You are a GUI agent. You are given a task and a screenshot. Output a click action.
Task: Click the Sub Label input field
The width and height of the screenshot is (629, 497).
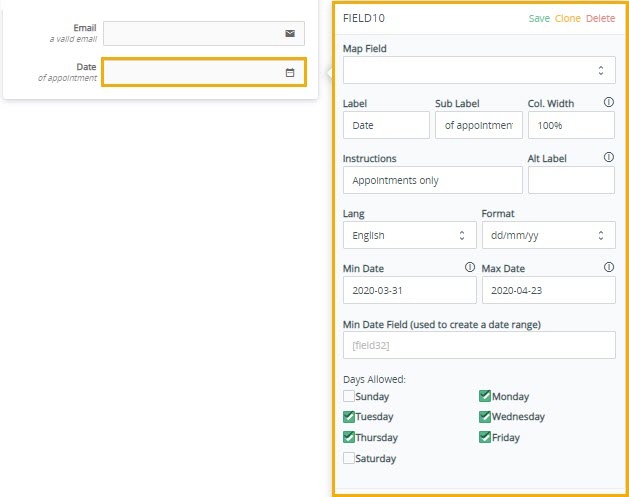click(479, 125)
